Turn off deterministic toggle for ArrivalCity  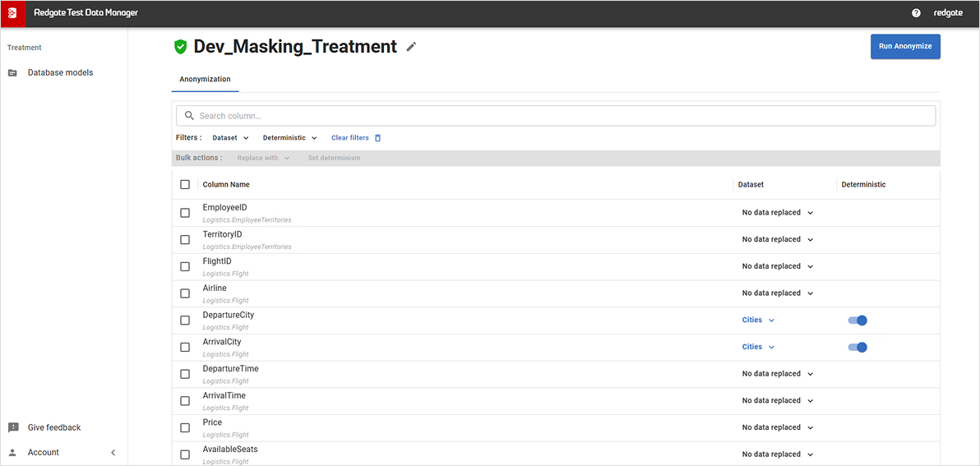point(857,347)
